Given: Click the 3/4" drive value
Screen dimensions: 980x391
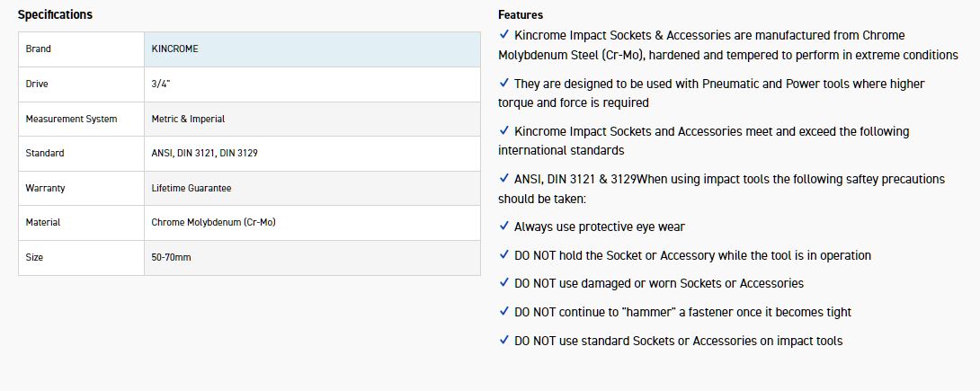Looking at the screenshot, I should point(162,84).
